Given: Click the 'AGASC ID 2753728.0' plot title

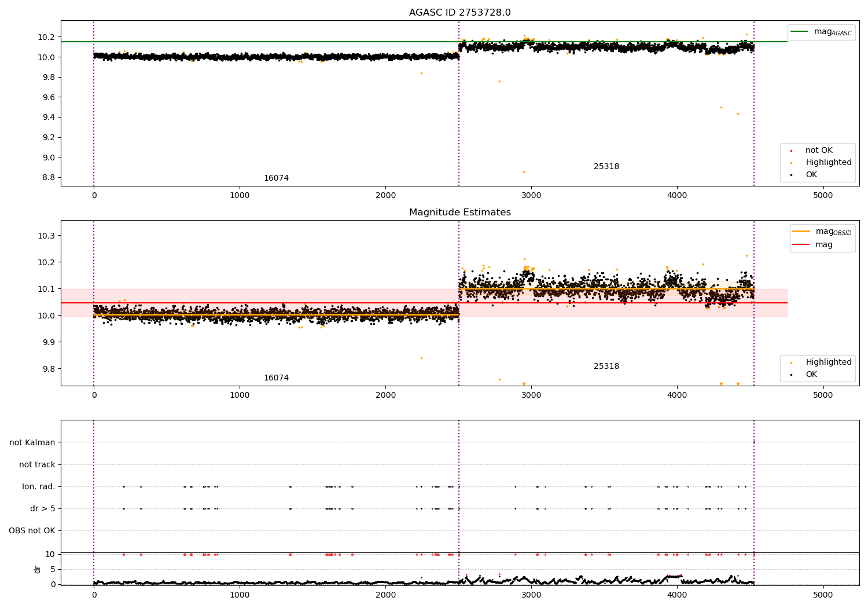Looking at the screenshot, I should pos(459,13).
